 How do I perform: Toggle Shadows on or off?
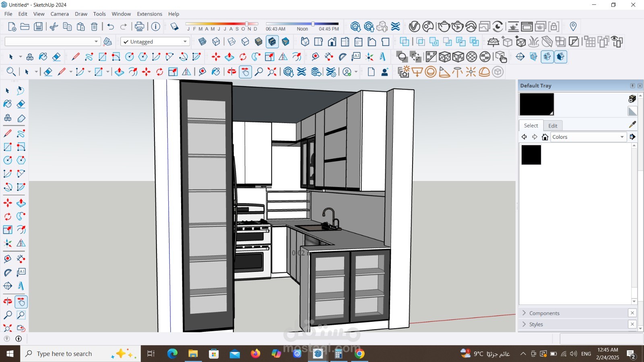click(174, 27)
